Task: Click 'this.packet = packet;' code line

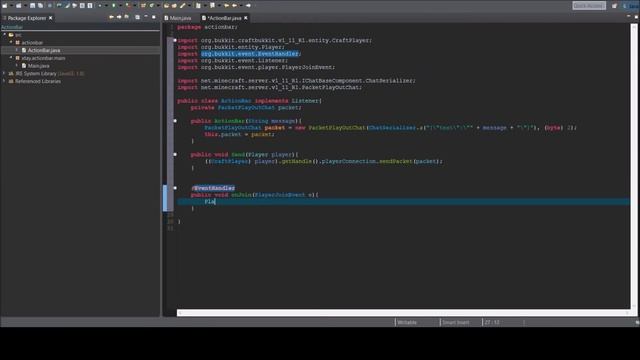Action: [239, 134]
